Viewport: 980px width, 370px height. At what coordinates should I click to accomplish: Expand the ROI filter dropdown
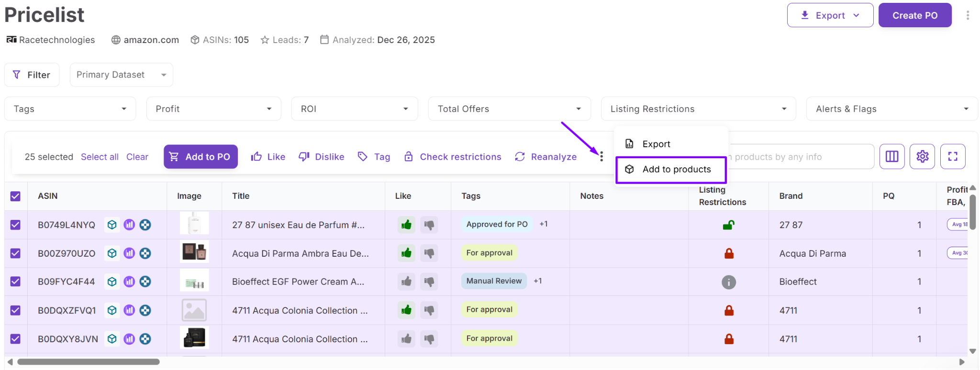tap(355, 109)
